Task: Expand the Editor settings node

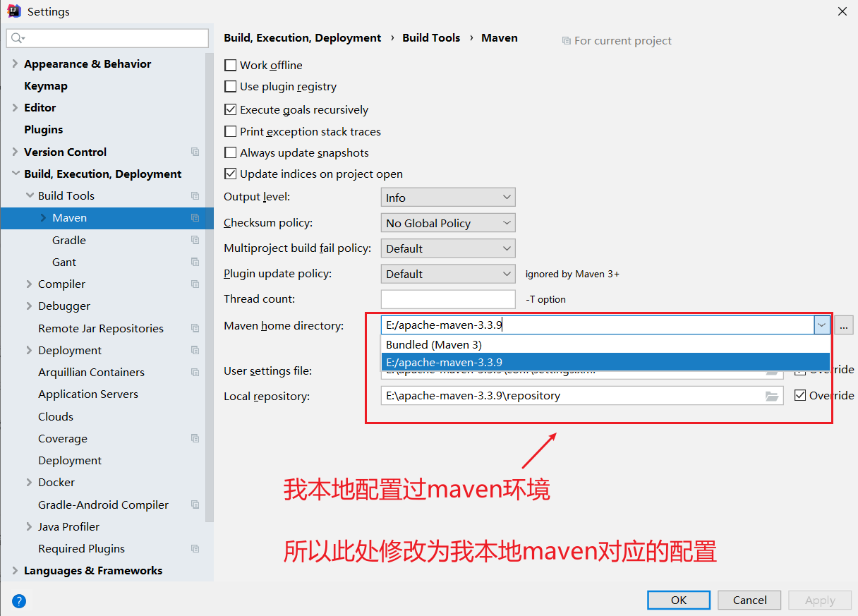Action: (16, 107)
